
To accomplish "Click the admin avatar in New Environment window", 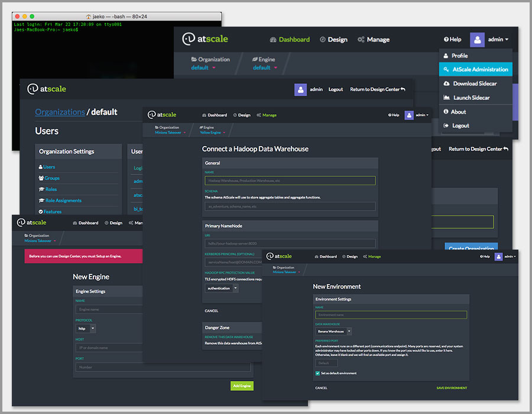I will (x=498, y=257).
